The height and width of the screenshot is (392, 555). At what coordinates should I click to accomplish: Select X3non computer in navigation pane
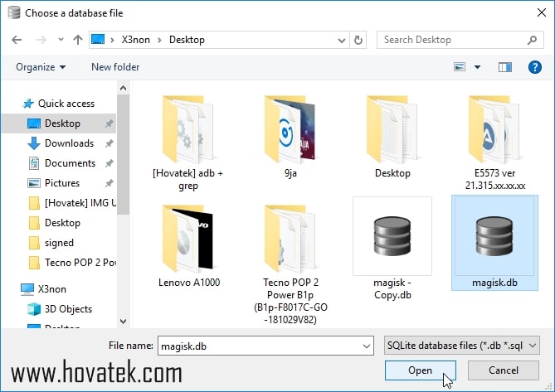pyautogui.click(x=43, y=289)
